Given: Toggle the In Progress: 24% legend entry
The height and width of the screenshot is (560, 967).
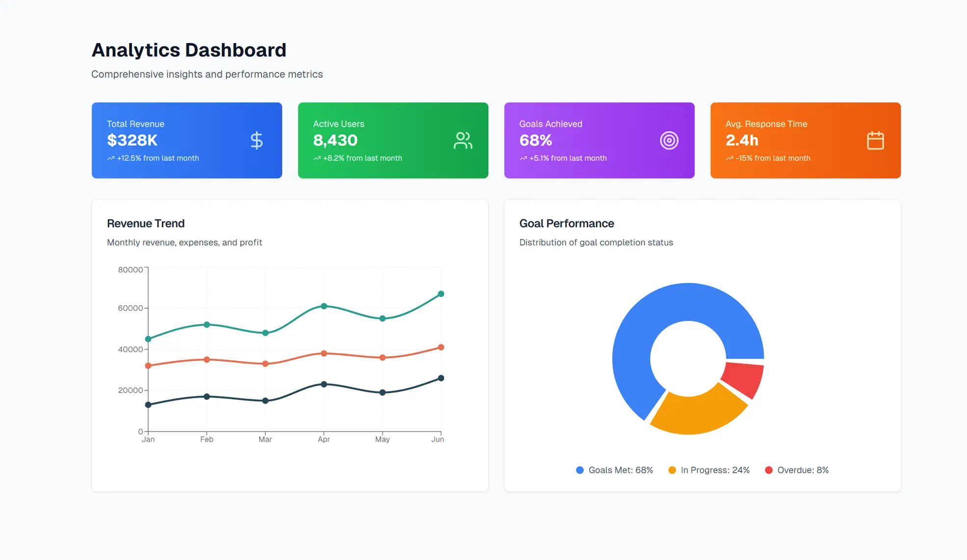Looking at the screenshot, I should (714, 470).
